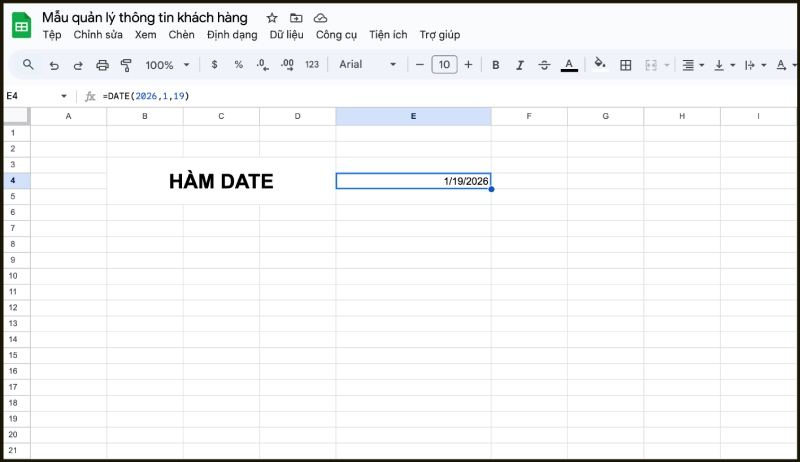This screenshot has height=462, width=800.
Task: Open the Tiện ích menu
Action: tap(388, 35)
